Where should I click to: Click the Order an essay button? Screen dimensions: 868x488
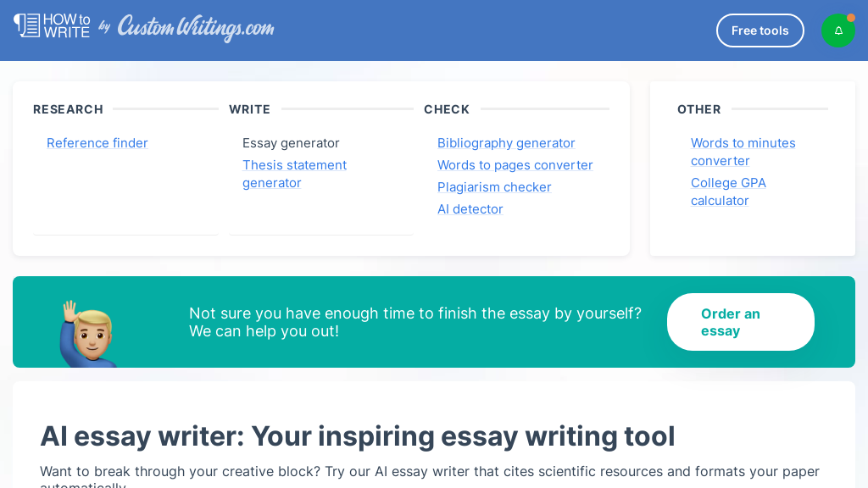tap(740, 322)
